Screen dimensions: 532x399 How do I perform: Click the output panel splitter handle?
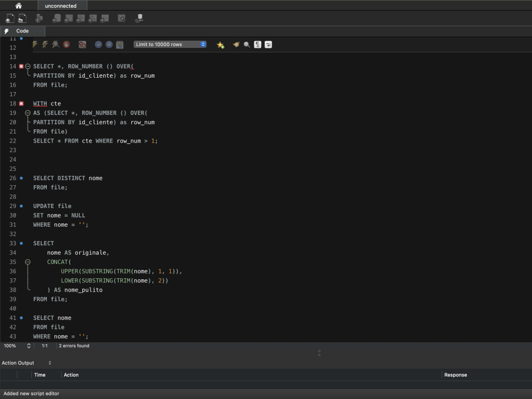tap(319, 353)
